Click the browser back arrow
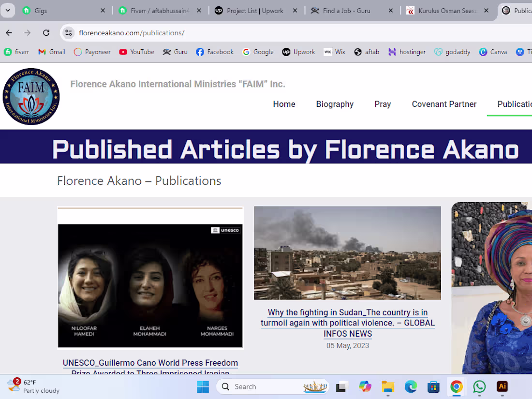The image size is (532, 399). click(x=9, y=33)
